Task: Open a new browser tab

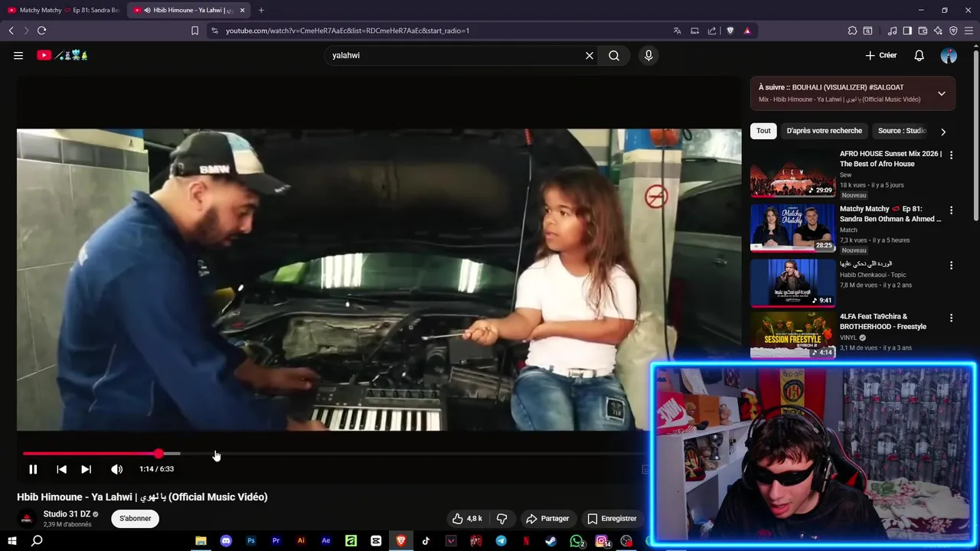Action: [x=261, y=10]
